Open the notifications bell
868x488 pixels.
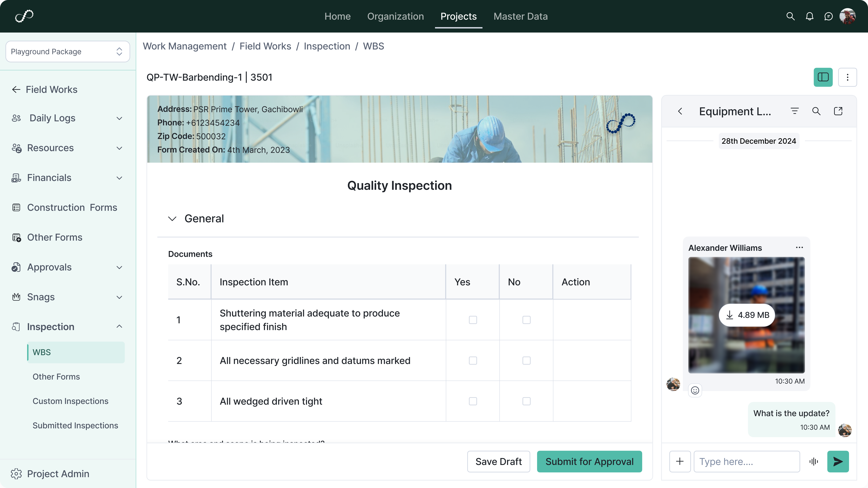[x=809, y=16]
